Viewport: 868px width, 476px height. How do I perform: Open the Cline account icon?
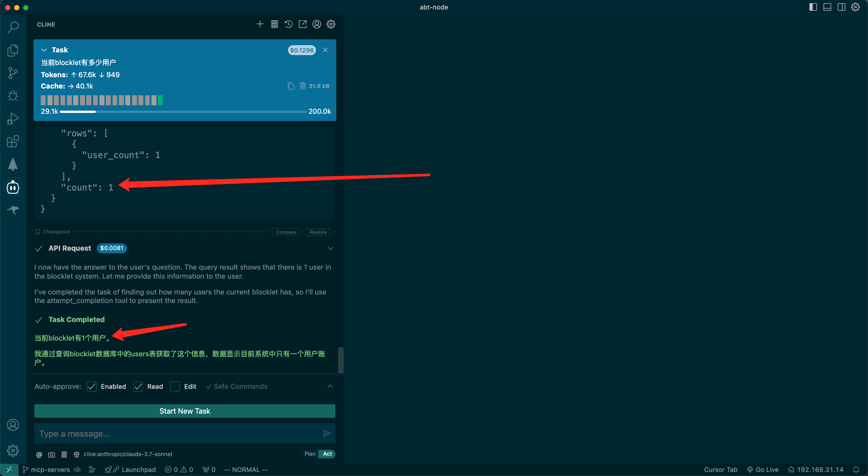[x=317, y=24]
